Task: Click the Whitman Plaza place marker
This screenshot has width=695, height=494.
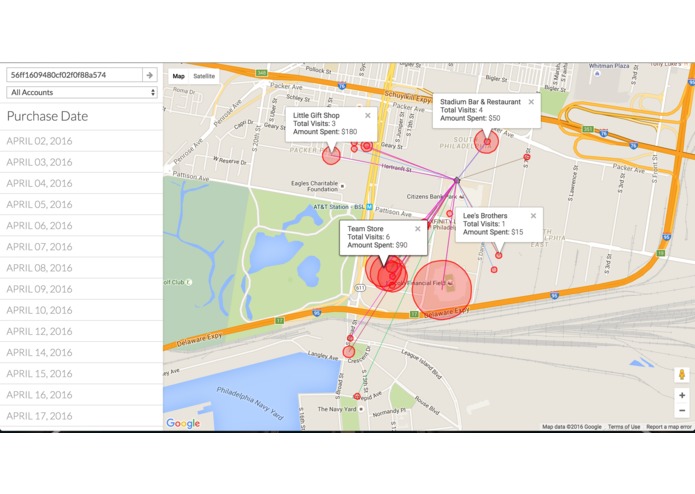Action: [x=597, y=74]
